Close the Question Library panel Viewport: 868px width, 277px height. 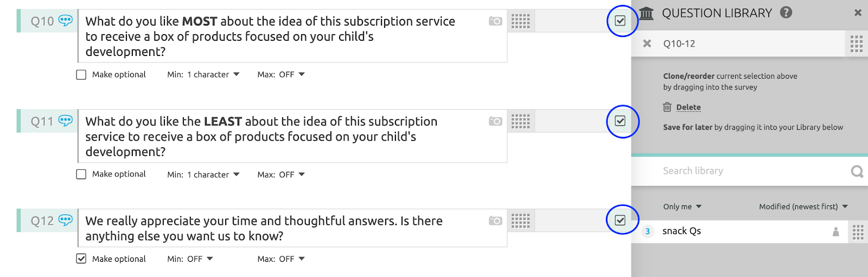[858, 12]
